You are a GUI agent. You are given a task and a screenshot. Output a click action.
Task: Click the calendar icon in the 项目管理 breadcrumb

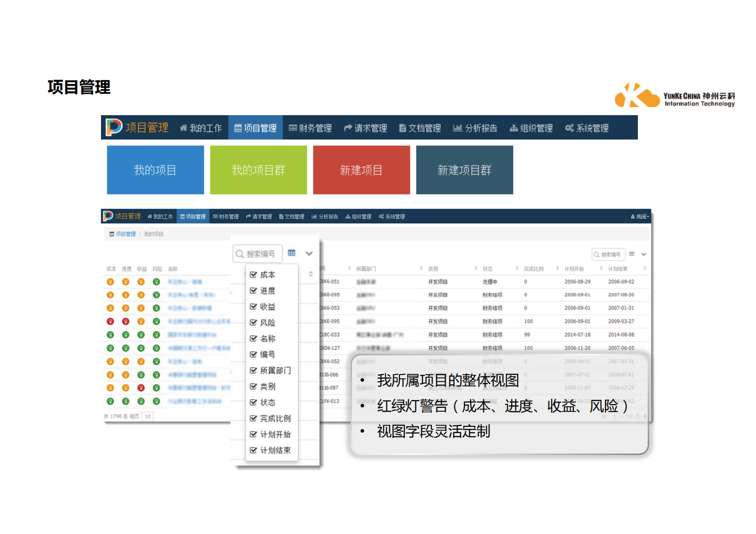[x=112, y=234]
